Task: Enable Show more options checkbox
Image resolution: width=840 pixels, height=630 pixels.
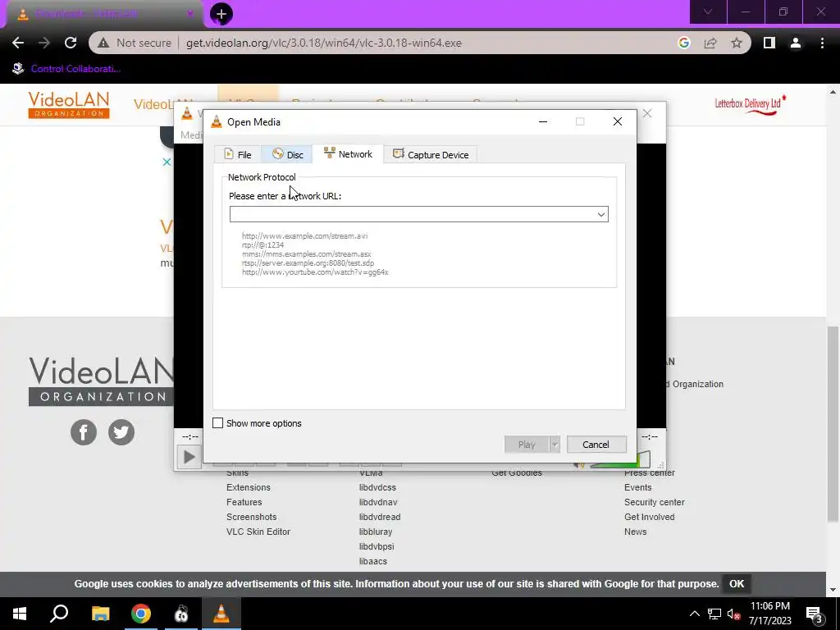Action: 217,423
